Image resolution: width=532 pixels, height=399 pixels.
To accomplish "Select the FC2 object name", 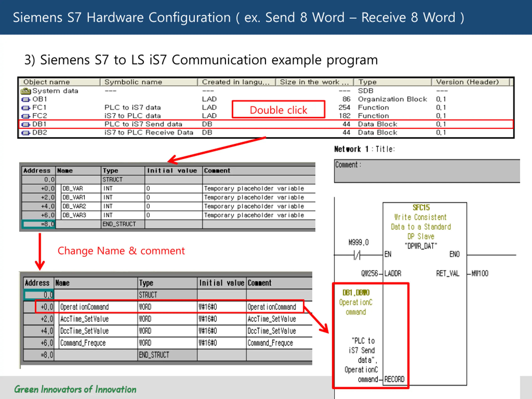I will [40, 116].
